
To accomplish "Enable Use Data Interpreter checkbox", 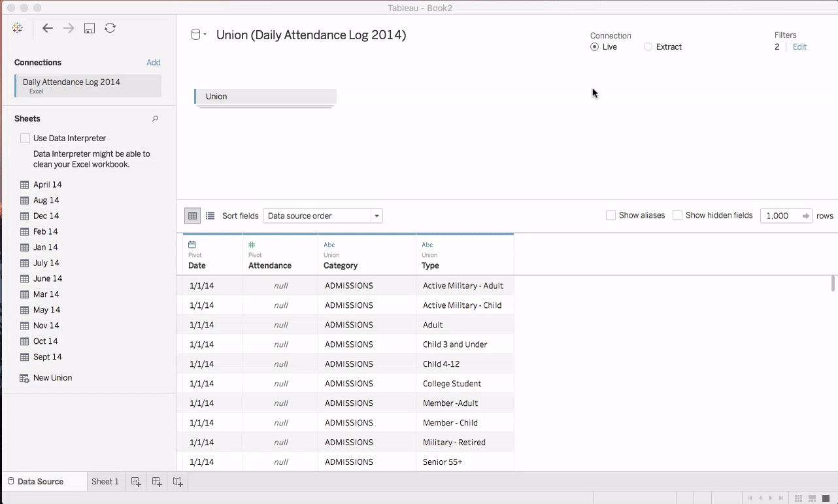I will tap(25, 138).
